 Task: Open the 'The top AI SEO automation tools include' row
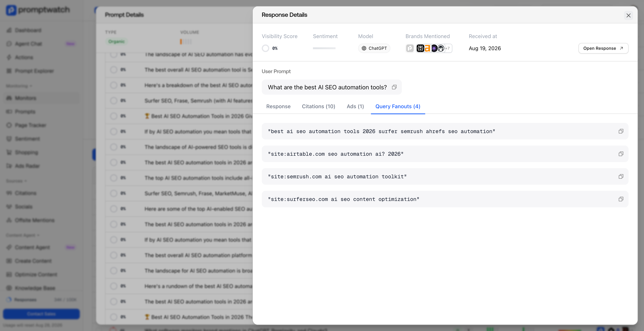(x=179, y=178)
